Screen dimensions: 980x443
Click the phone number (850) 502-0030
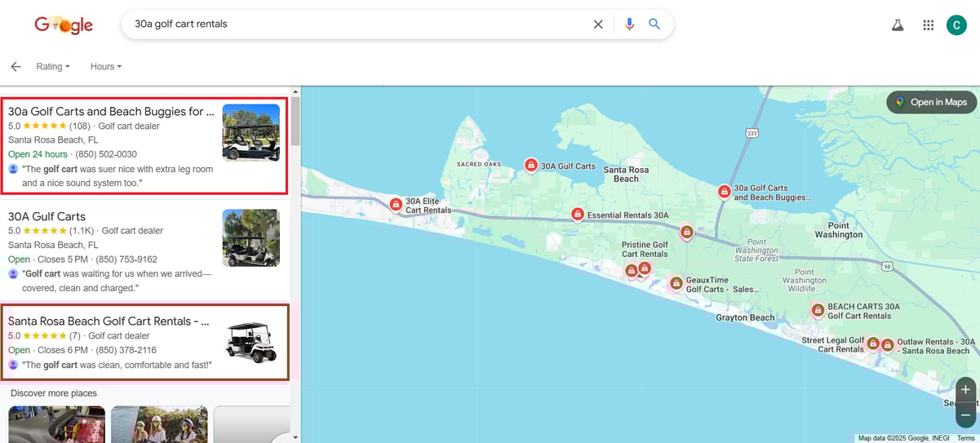pos(106,154)
